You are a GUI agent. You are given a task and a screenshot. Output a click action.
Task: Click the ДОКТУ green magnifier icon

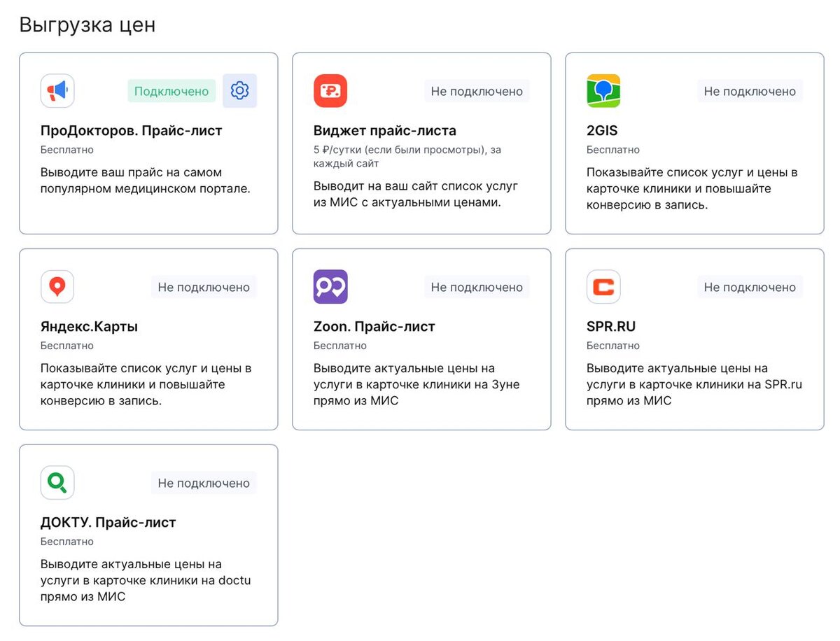pyautogui.click(x=57, y=483)
